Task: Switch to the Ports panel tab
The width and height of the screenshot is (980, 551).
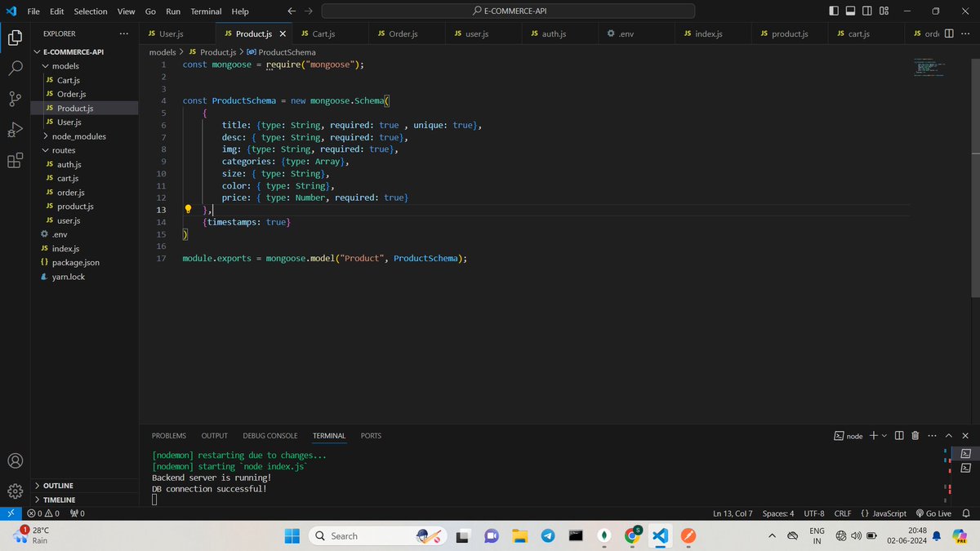Action: tap(371, 436)
